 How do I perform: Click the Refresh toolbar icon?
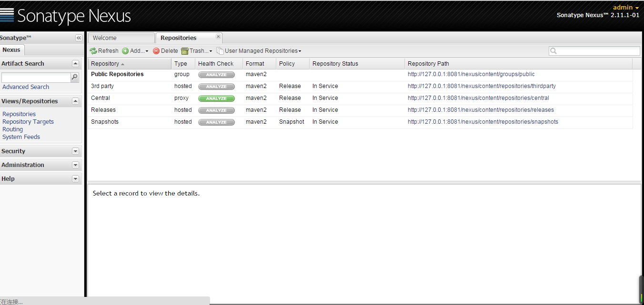93,51
